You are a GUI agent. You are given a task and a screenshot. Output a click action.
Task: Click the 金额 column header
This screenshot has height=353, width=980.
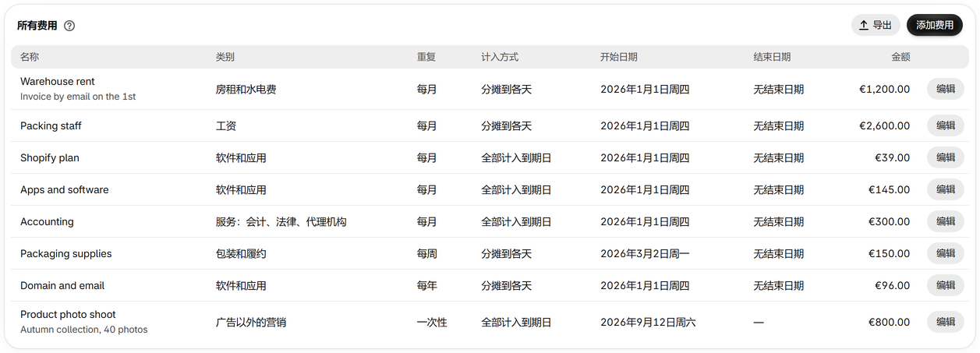[900, 57]
